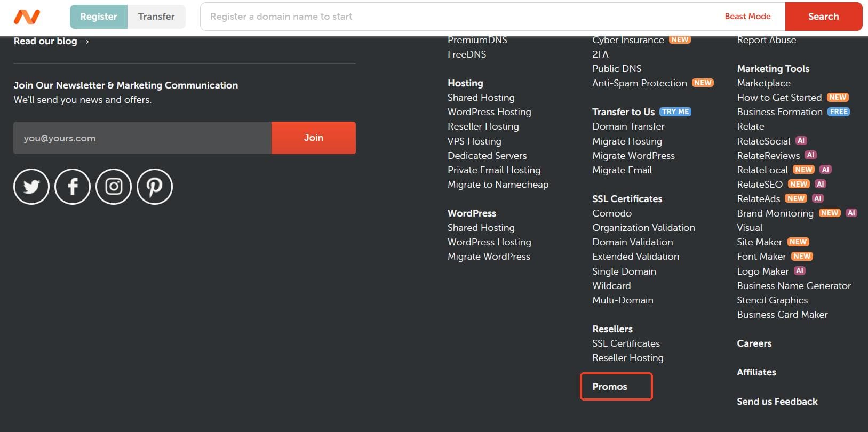Open Multi-Domain link
Image resolution: width=868 pixels, height=432 pixels.
pyautogui.click(x=623, y=300)
